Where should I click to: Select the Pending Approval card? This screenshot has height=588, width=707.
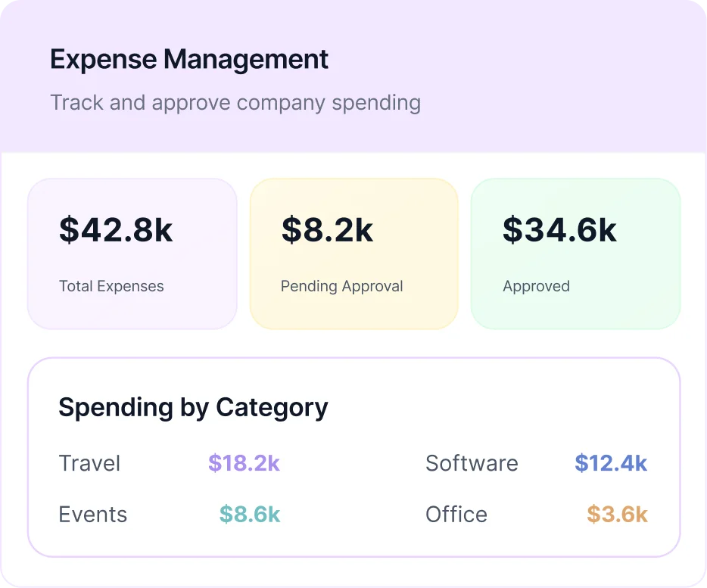click(353, 254)
